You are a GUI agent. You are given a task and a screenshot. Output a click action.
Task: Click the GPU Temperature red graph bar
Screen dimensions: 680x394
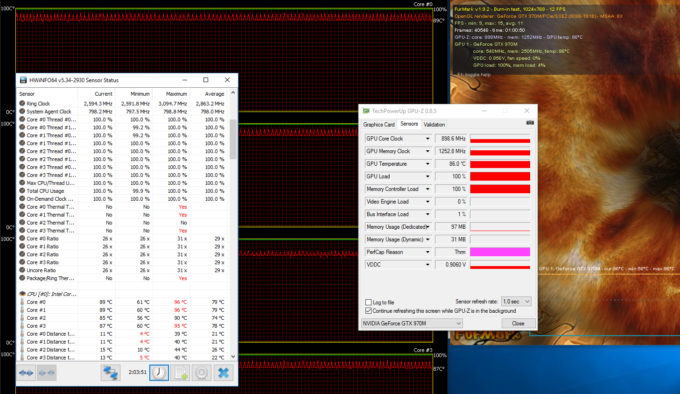click(x=500, y=164)
